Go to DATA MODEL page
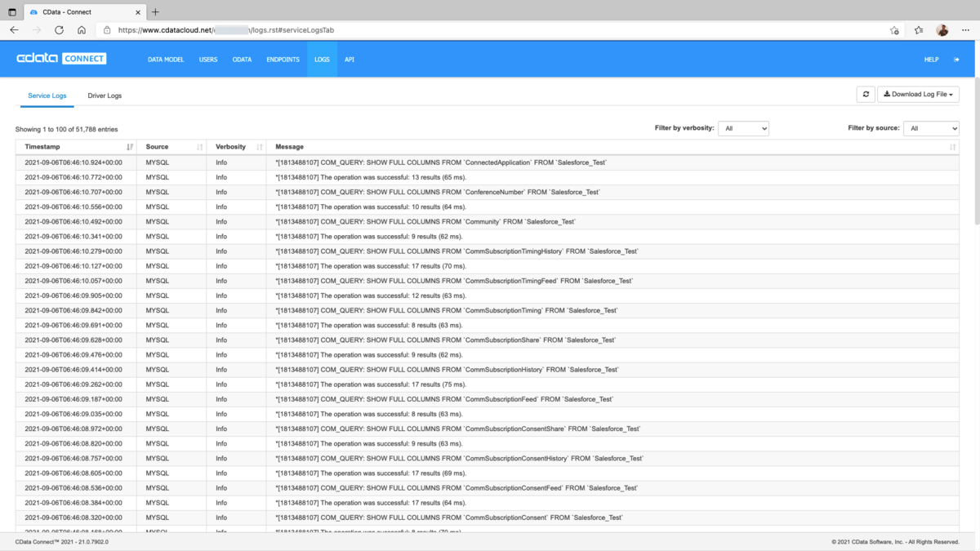The image size is (980, 551). coord(166,60)
